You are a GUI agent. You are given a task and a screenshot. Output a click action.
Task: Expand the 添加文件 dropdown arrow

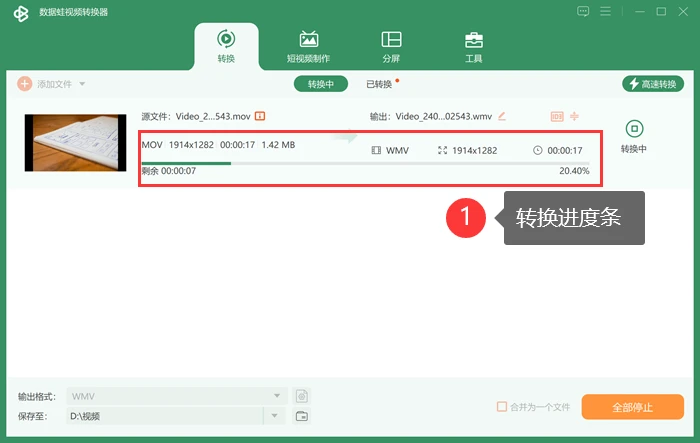[82, 84]
